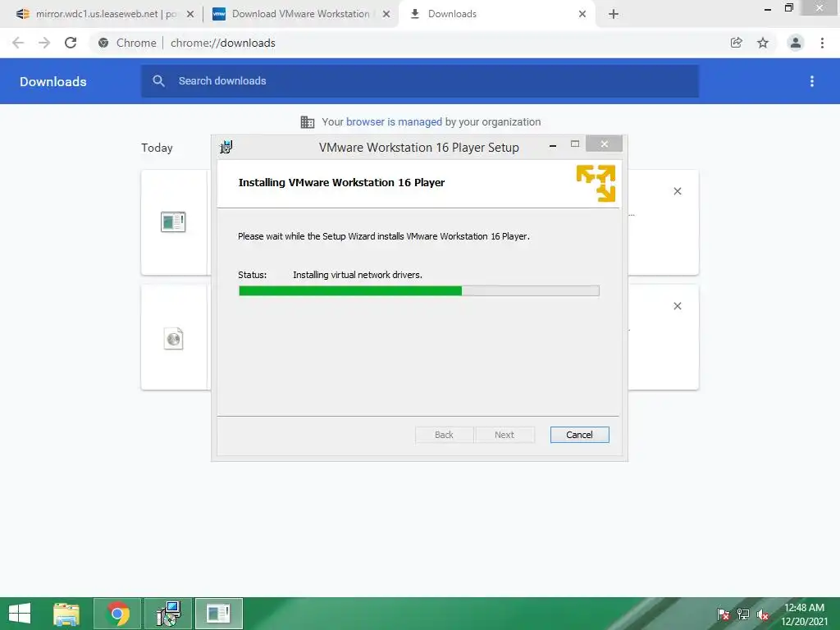Image resolution: width=840 pixels, height=630 pixels.
Task: Close the Download VMware Workstation tab
Action: pos(386,15)
